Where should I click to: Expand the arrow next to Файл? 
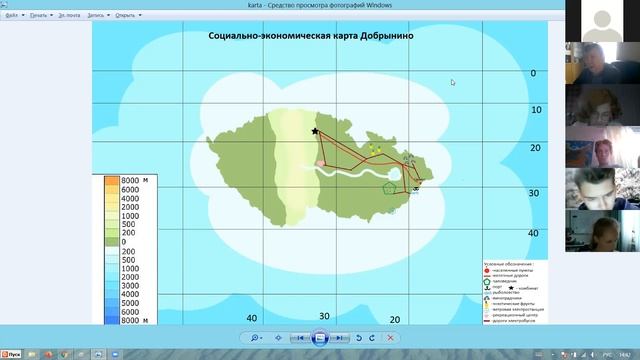pyautogui.click(x=23, y=15)
